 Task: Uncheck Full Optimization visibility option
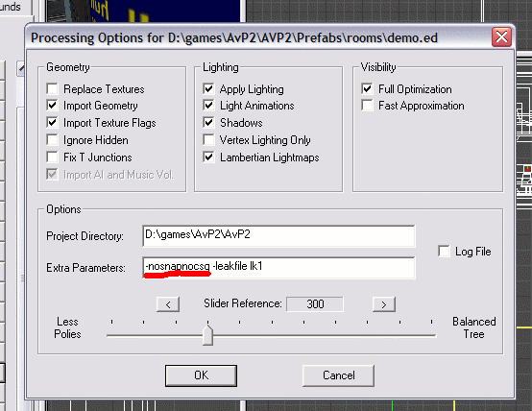pyautogui.click(x=367, y=89)
